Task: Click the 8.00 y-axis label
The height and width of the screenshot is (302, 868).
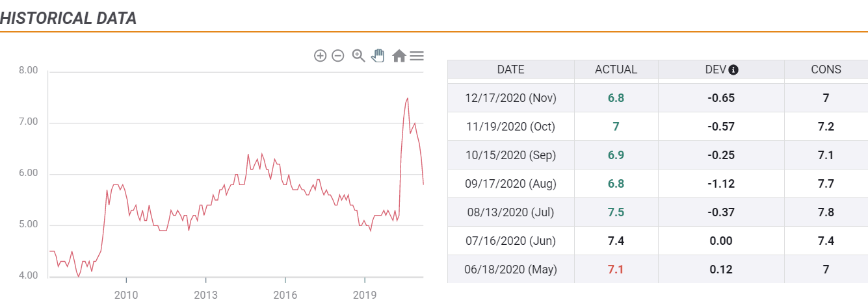Action: [x=29, y=70]
